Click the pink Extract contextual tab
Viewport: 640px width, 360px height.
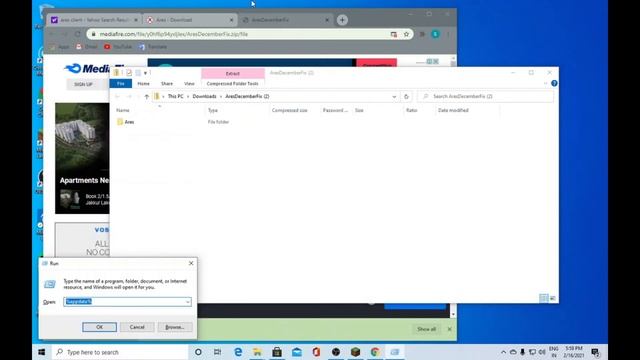pyautogui.click(x=233, y=73)
